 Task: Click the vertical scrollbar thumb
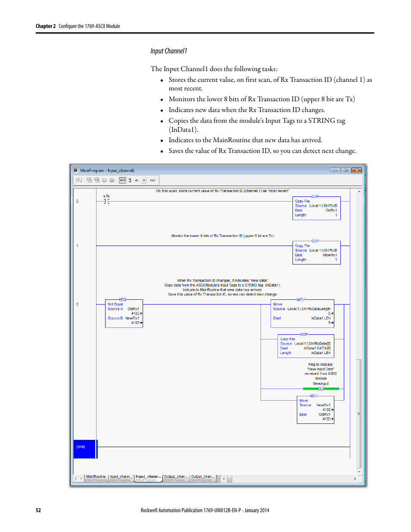point(359,414)
